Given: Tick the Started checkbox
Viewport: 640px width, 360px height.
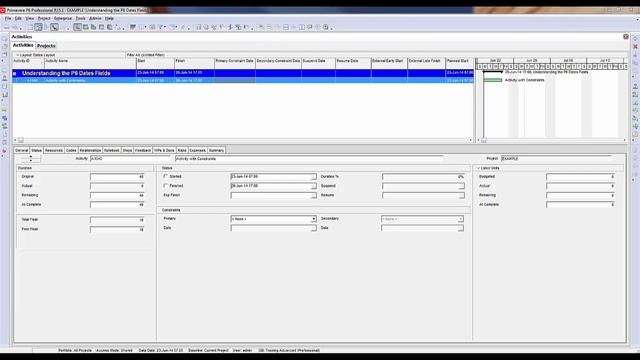Looking at the screenshot, I should click(x=165, y=176).
